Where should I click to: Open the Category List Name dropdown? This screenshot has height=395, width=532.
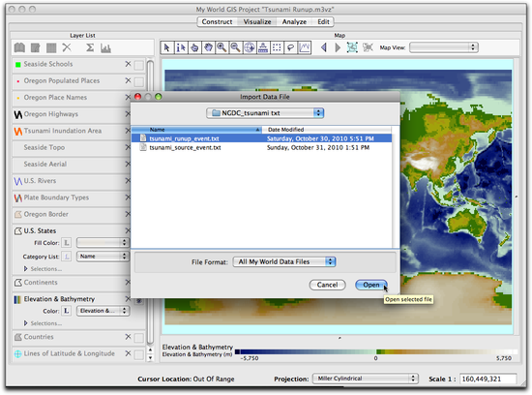pos(103,257)
